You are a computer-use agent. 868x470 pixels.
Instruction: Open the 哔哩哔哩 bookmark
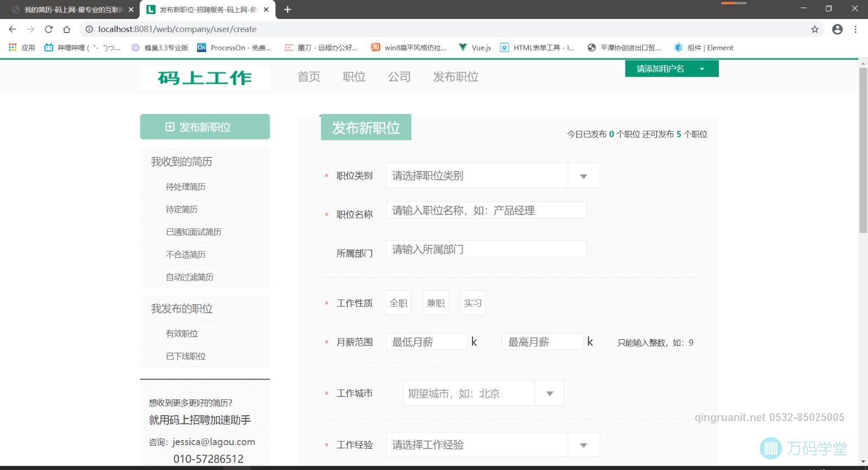(x=82, y=47)
